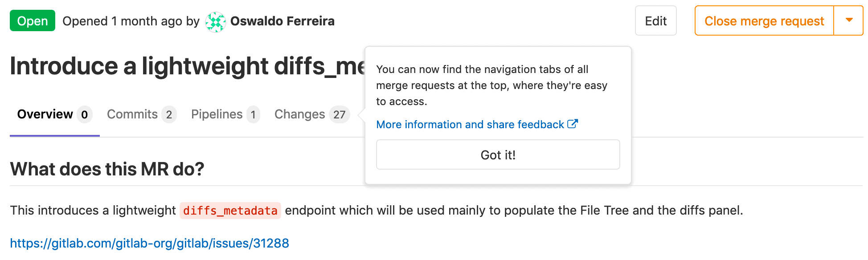
Task: Switch to the Pipelines tab
Action: coord(218,114)
